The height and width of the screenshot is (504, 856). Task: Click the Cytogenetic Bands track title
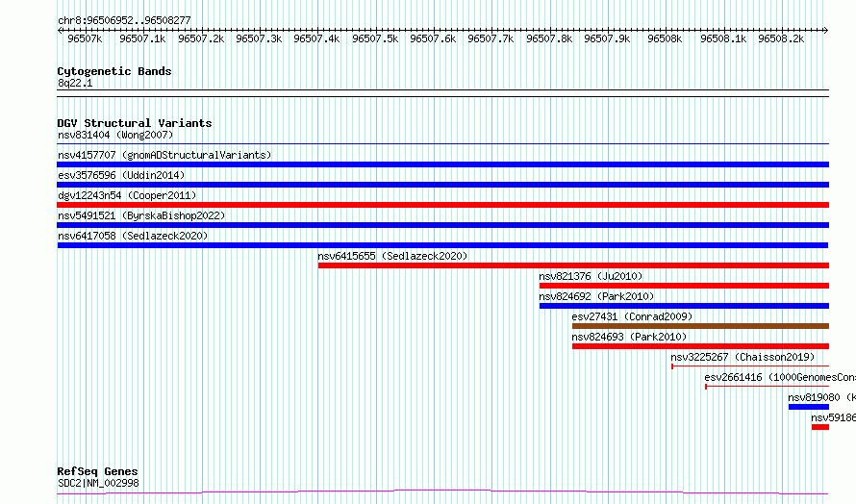tap(114, 71)
